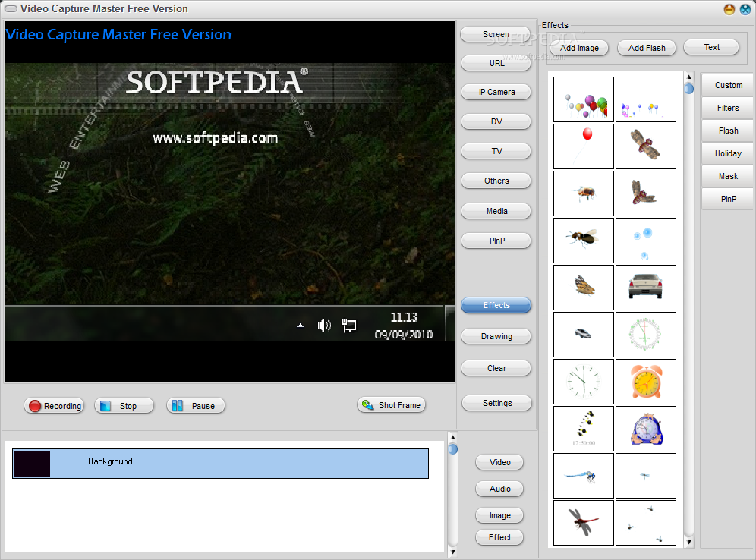This screenshot has width=756, height=560.
Task: Click the Add Image button
Action: click(x=579, y=48)
